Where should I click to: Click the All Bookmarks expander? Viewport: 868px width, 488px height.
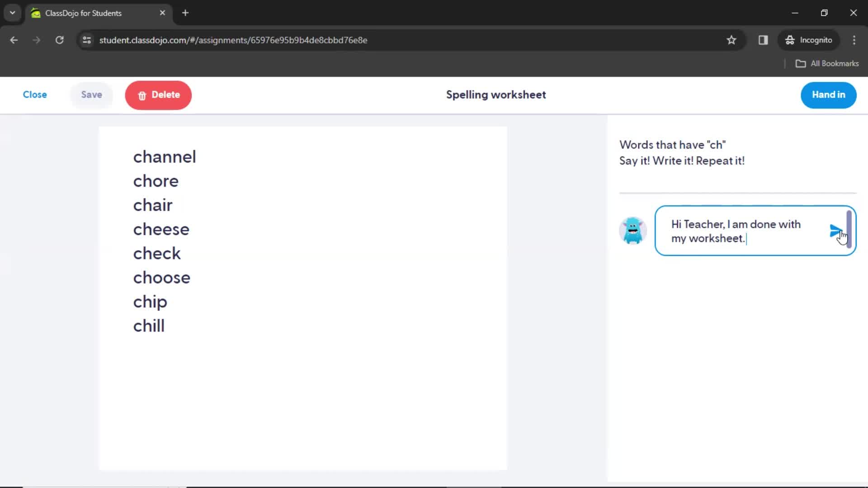tap(829, 63)
